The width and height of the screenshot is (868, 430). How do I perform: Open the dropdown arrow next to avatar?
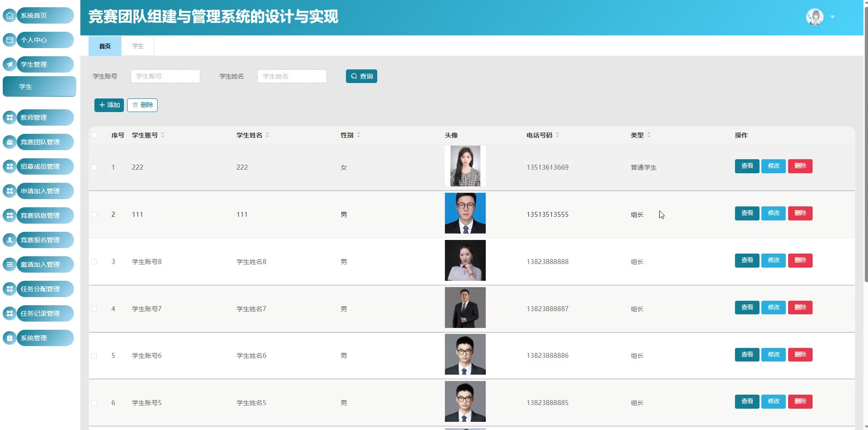point(833,17)
